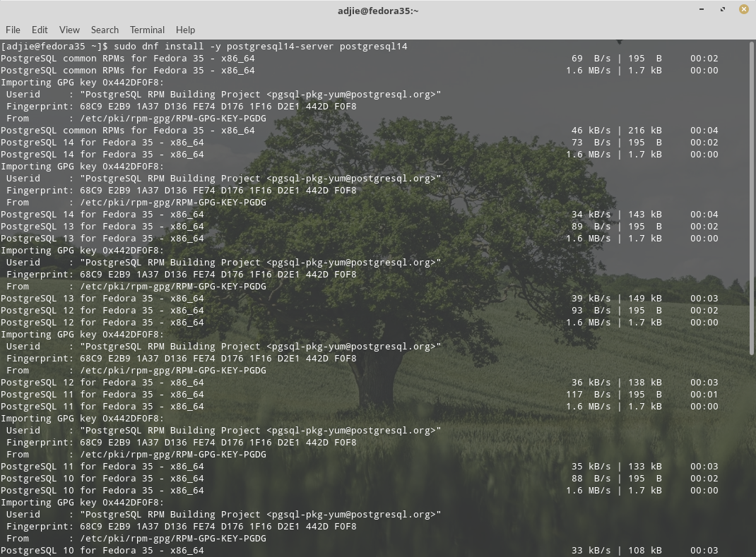Screen dimensions: 756x557
Task: Maximize the terminal window
Action: (x=723, y=9)
